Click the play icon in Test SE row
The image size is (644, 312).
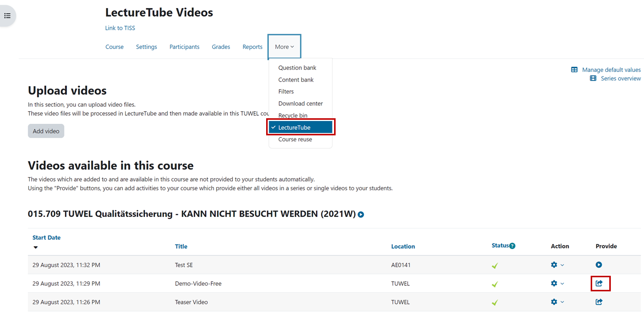tap(599, 265)
